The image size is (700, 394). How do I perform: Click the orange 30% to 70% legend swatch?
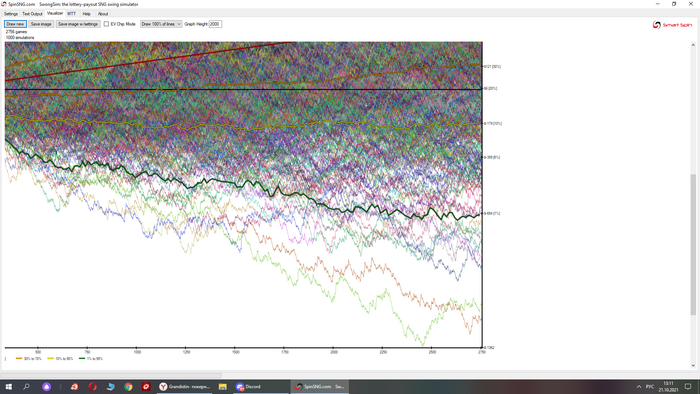pos(19,358)
